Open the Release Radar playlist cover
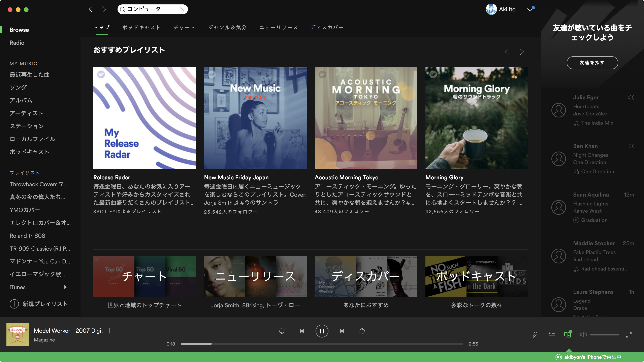Image resolution: width=644 pixels, height=362 pixels. coord(144,118)
